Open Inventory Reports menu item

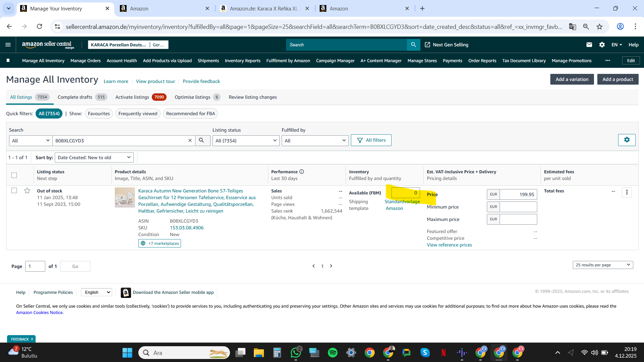click(242, 60)
